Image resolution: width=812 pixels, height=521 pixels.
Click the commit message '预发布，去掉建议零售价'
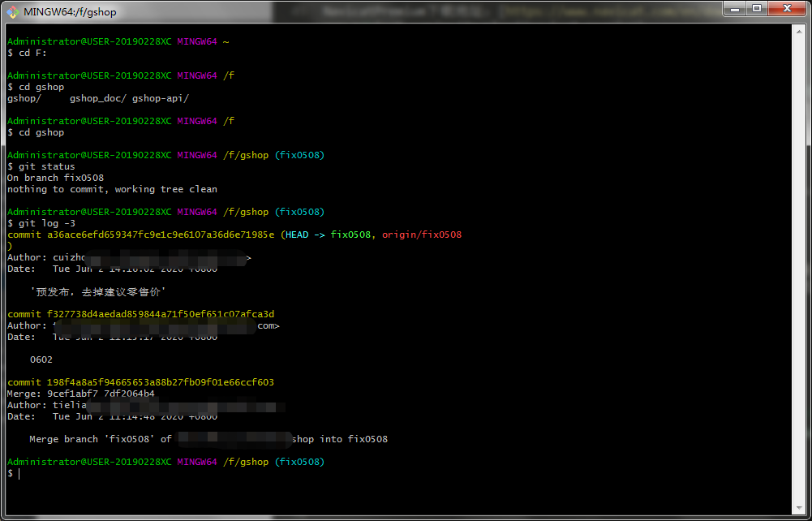98,291
